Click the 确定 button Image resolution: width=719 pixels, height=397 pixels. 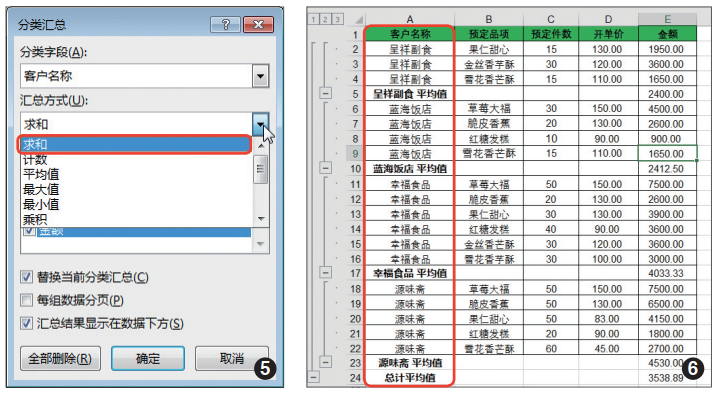click(148, 358)
